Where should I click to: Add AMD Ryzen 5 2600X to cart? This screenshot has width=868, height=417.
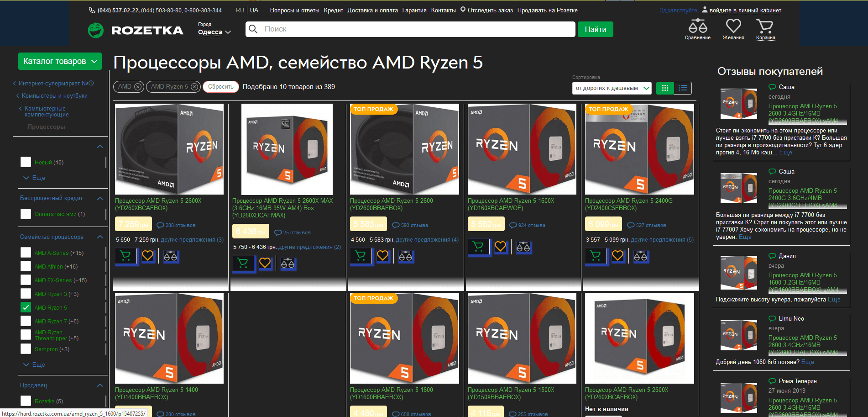[x=126, y=256]
